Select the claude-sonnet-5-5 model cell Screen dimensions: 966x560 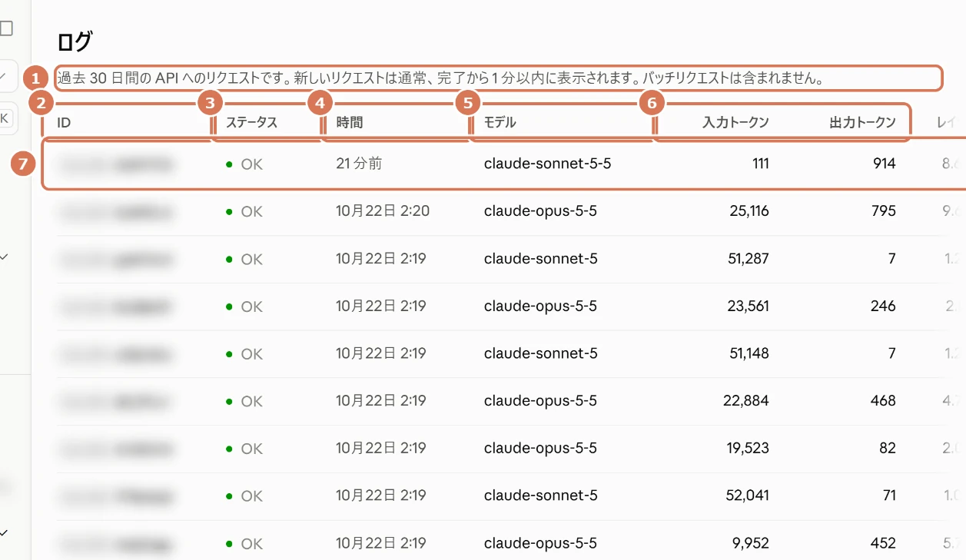pos(548,164)
